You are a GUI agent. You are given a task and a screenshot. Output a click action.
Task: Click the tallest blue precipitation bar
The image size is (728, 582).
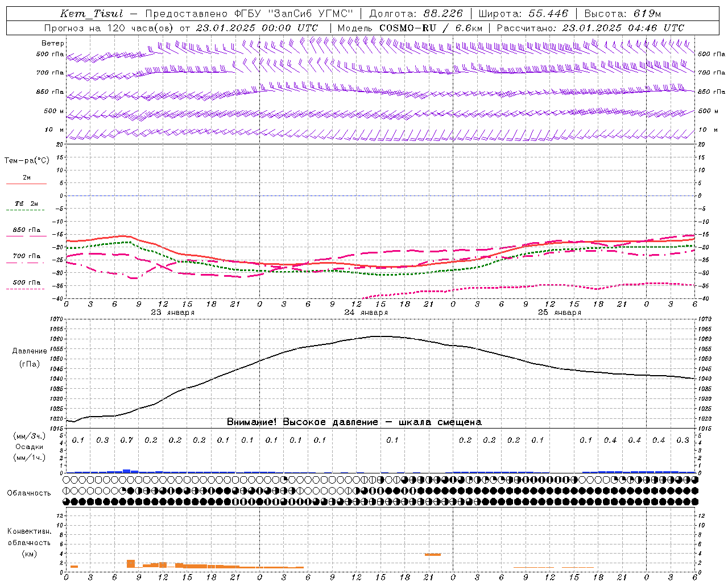click(x=127, y=471)
